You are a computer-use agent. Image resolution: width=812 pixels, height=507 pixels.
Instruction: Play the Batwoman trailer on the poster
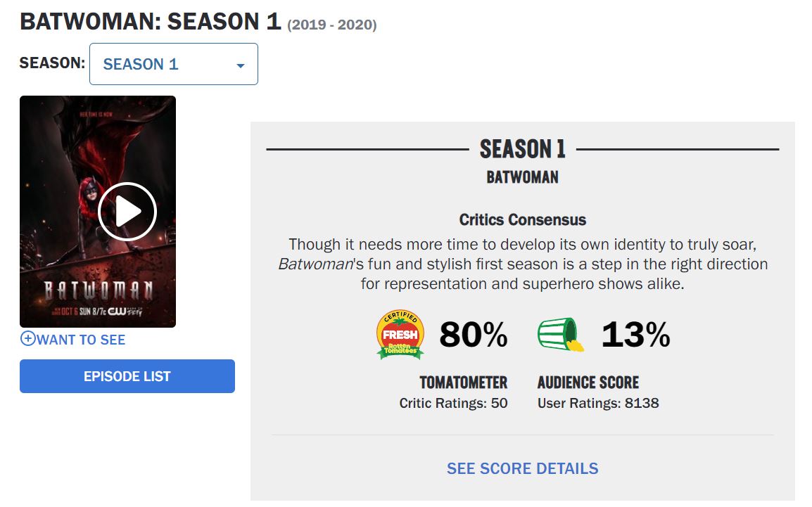point(127,211)
